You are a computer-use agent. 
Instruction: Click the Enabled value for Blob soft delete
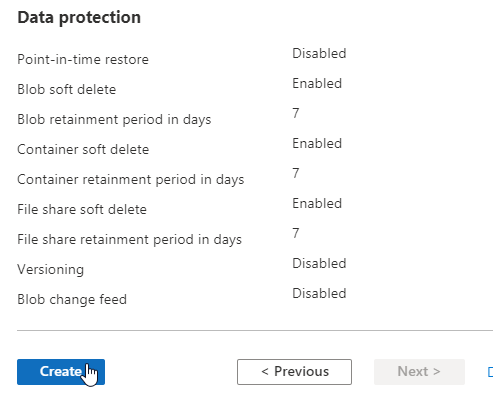click(317, 83)
